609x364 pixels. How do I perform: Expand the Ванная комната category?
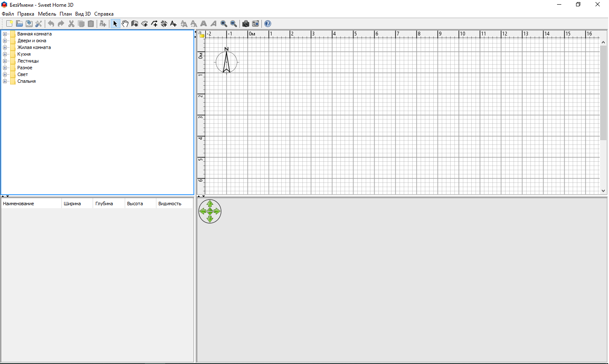5,34
